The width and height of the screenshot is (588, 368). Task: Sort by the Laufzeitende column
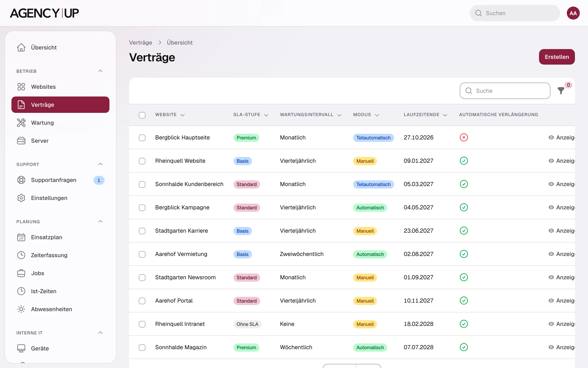pos(425,115)
